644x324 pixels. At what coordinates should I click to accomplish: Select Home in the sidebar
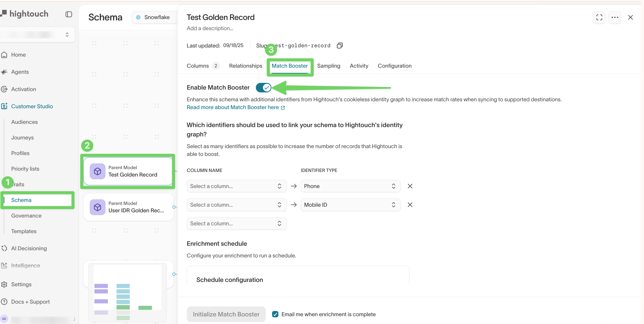pos(18,54)
